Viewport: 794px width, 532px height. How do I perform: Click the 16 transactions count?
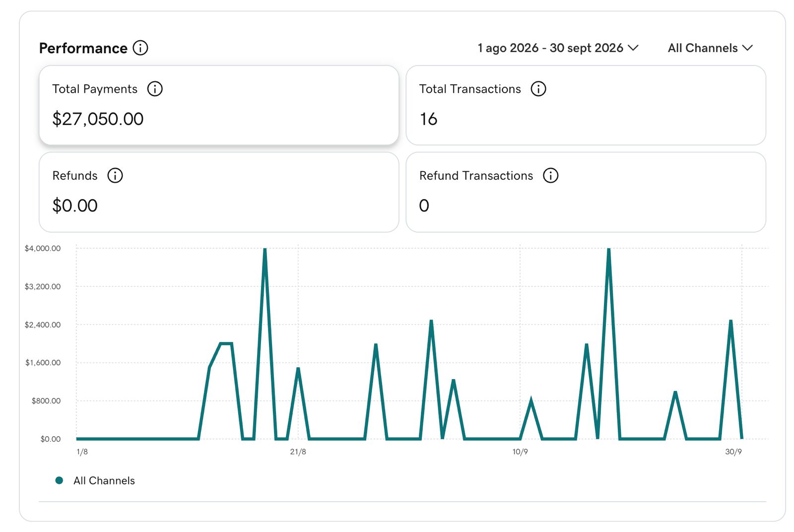coord(428,119)
